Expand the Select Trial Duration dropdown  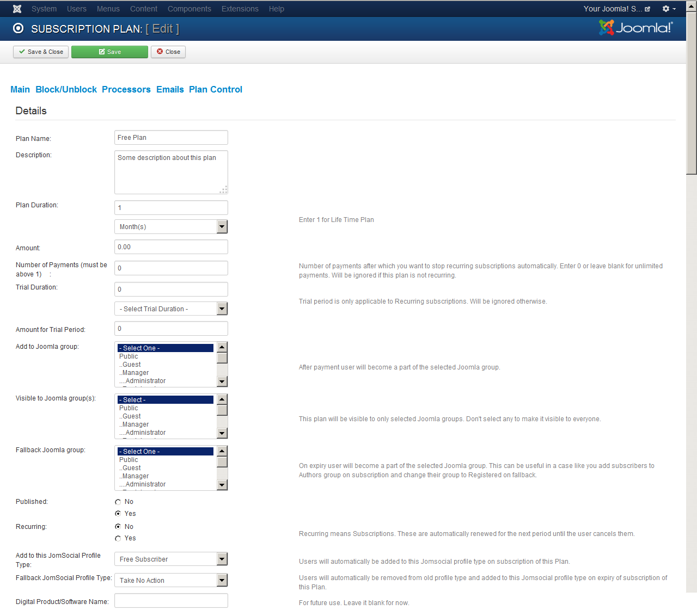[x=170, y=309]
